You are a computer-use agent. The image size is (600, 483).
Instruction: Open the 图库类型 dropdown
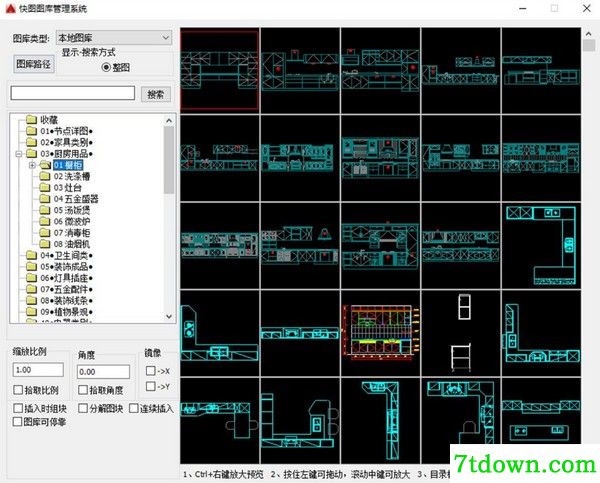coord(114,38)
